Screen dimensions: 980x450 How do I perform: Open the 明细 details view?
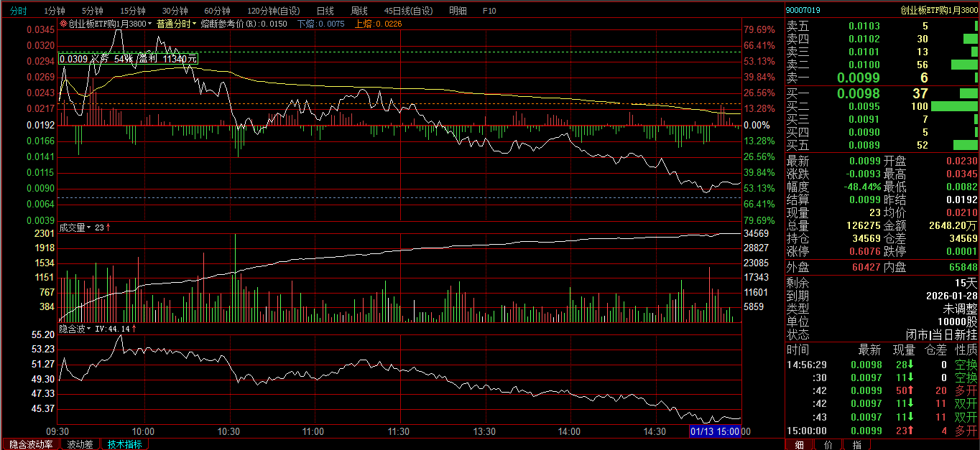click(458, 11)
